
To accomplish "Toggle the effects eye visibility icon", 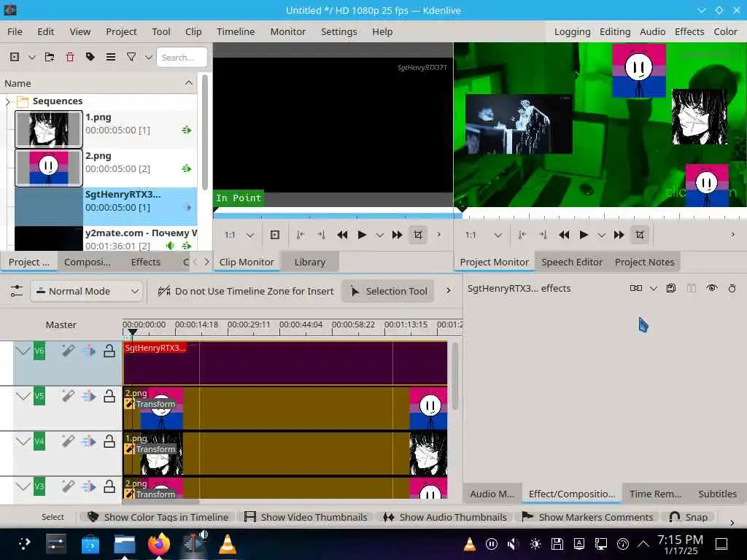I will (712, 288).
